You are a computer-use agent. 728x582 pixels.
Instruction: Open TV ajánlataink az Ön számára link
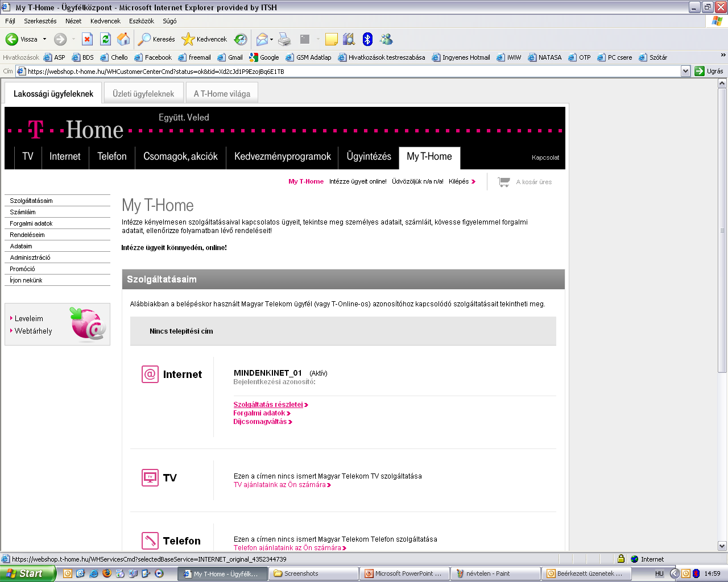[282, 485]
